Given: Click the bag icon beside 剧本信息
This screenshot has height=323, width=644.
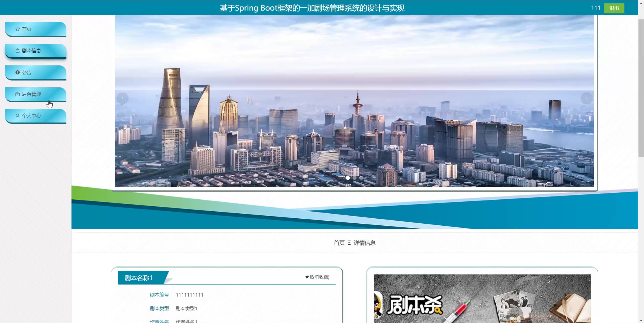Looking at the screenshot, I should [x=17, y=51].
